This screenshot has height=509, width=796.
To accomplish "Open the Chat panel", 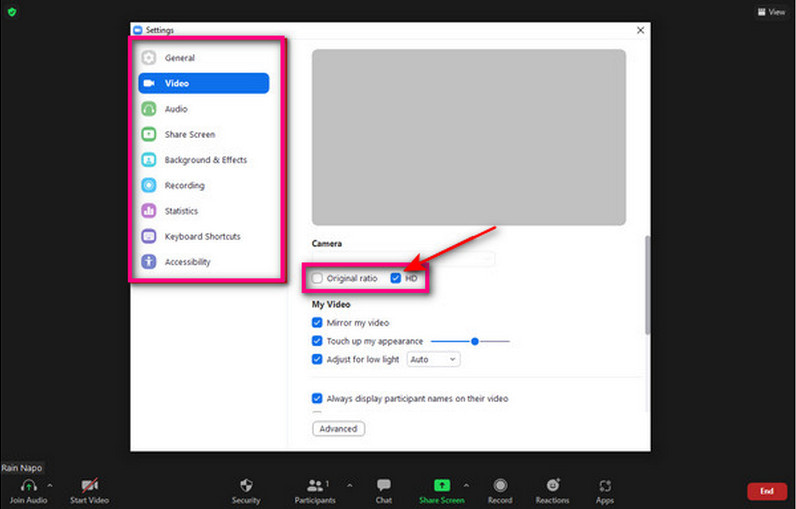I will coord(383,485).
